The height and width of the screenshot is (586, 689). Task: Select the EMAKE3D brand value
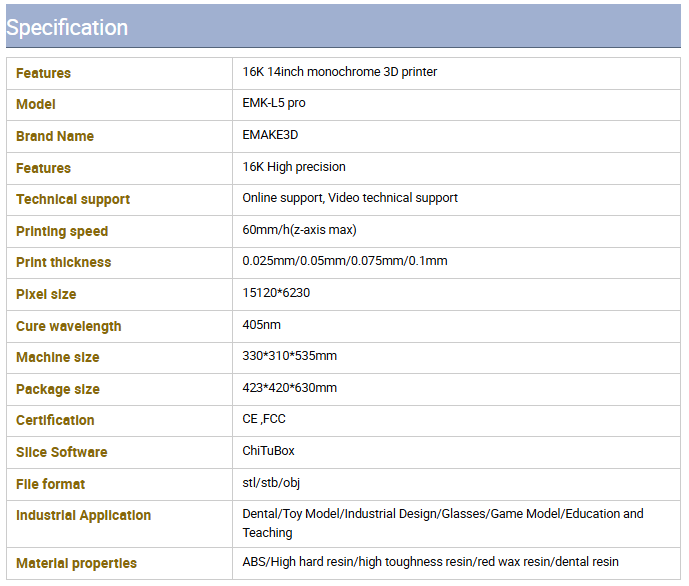[270, 135]
